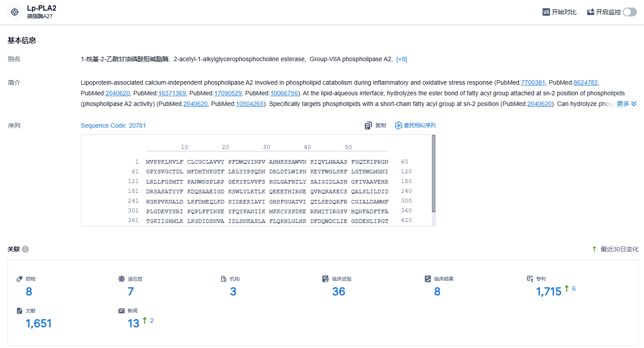Image resolution: width=644 pixels, height=348 pixels.
Task: Click the Lp-PLA2 target icon
Action: tap(15, 12)
